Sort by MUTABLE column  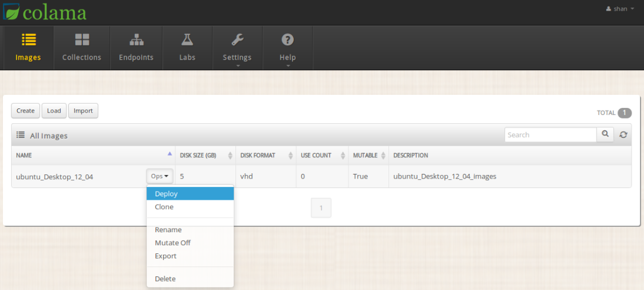click(369, 156)
